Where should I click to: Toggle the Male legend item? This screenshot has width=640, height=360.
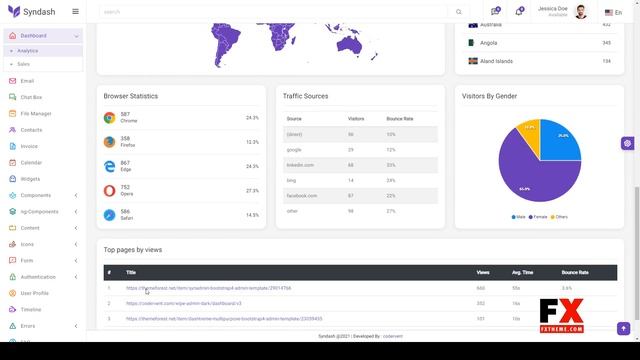[x=518, y=217]
